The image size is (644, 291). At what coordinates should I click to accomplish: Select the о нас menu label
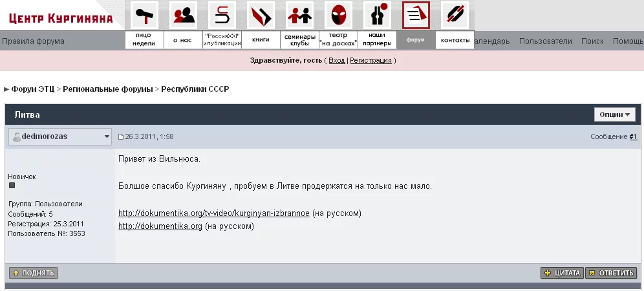coord(183,40)
